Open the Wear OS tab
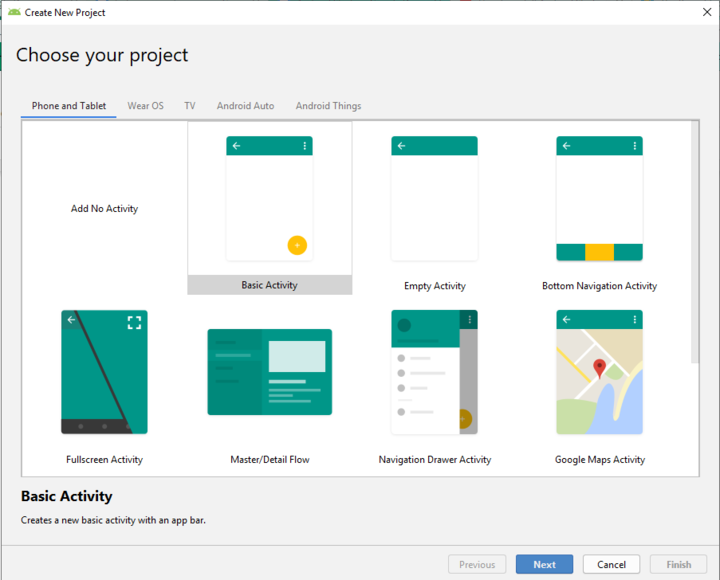 145,106
